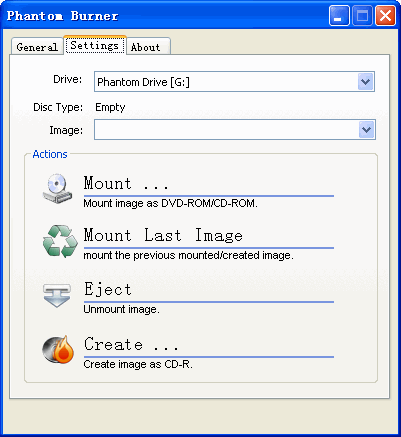401x437 pixels.
Task: Close the Phantom Burner window
Action: [385, 15]
